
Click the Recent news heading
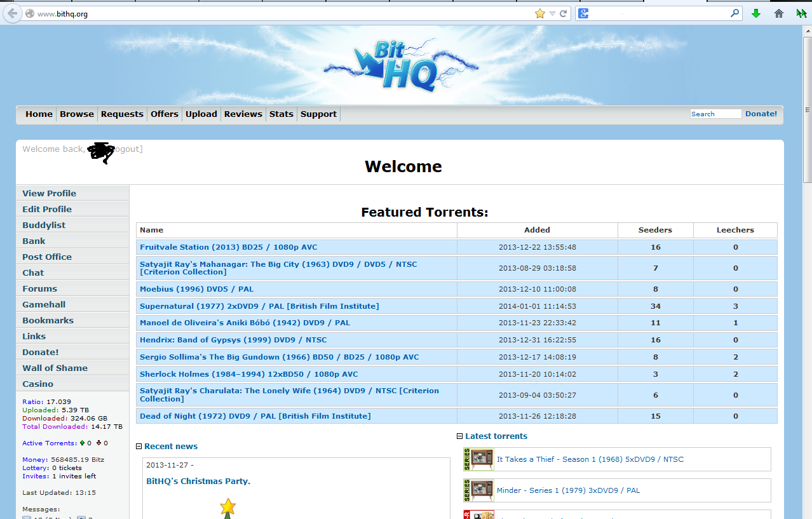171,447
